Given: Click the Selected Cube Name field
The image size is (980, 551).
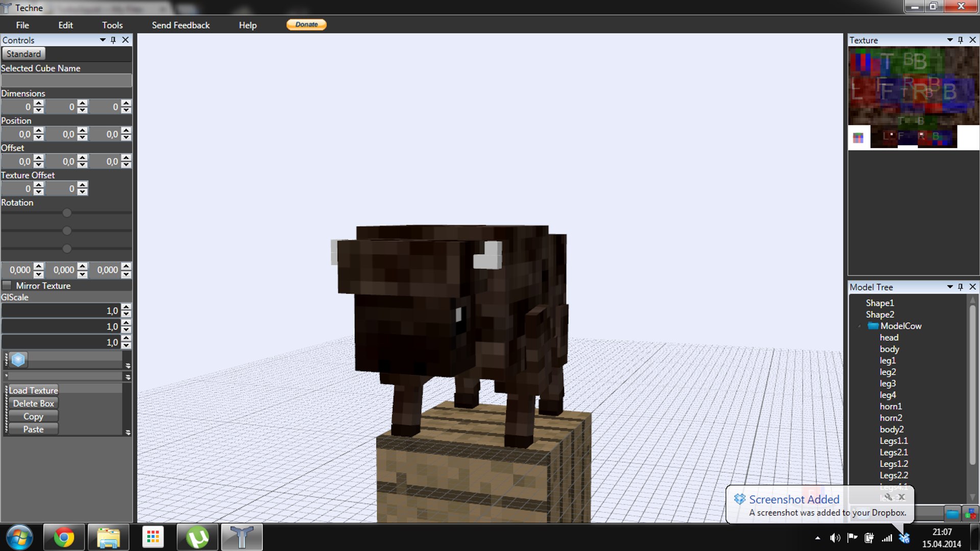Looking at the screenshot, I should pyautogui.click(x=66, y=80).
